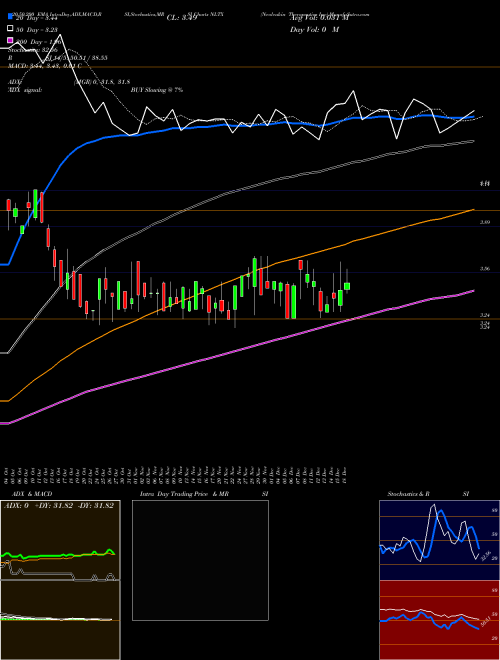Click the right end of the white 50 Day line
500x660 pixels.
(473, 141)
